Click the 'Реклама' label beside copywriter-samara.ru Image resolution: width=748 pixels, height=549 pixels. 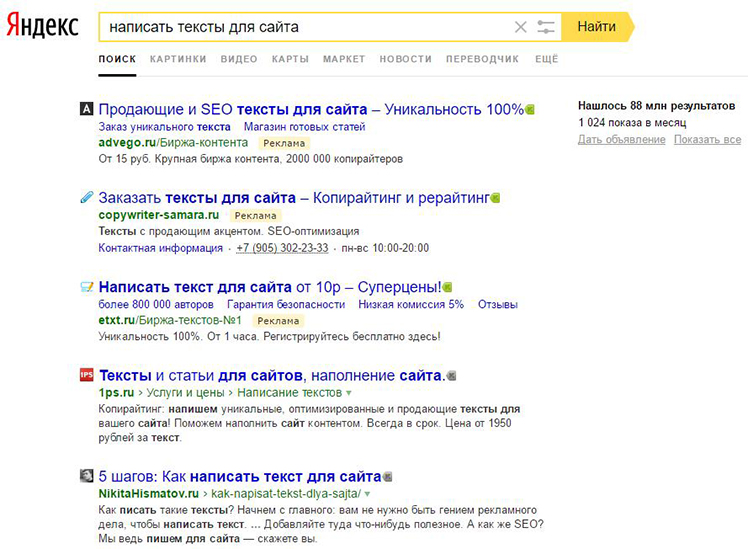pyautogui.click(x=255, y=216)
